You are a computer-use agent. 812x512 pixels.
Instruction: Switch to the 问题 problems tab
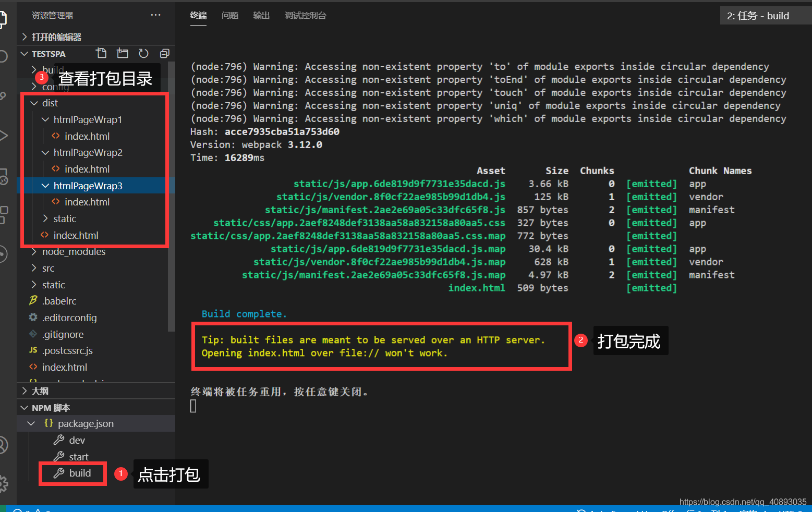230,16
